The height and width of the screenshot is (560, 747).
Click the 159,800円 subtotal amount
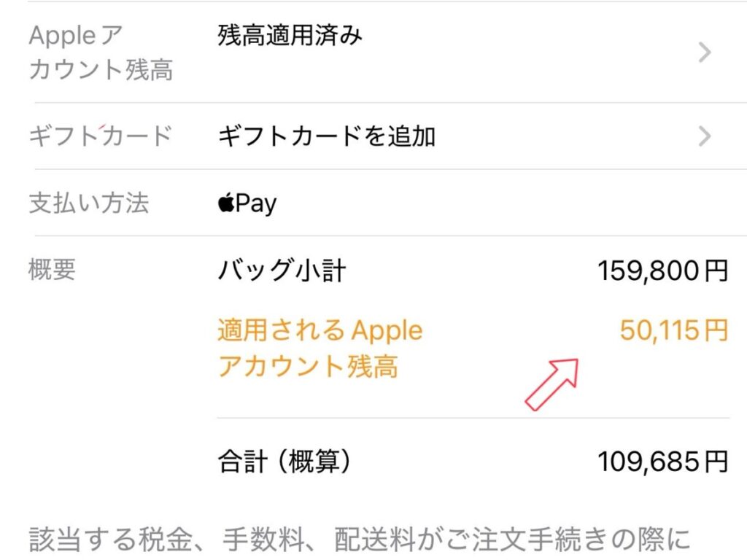[x=662, y=271]
